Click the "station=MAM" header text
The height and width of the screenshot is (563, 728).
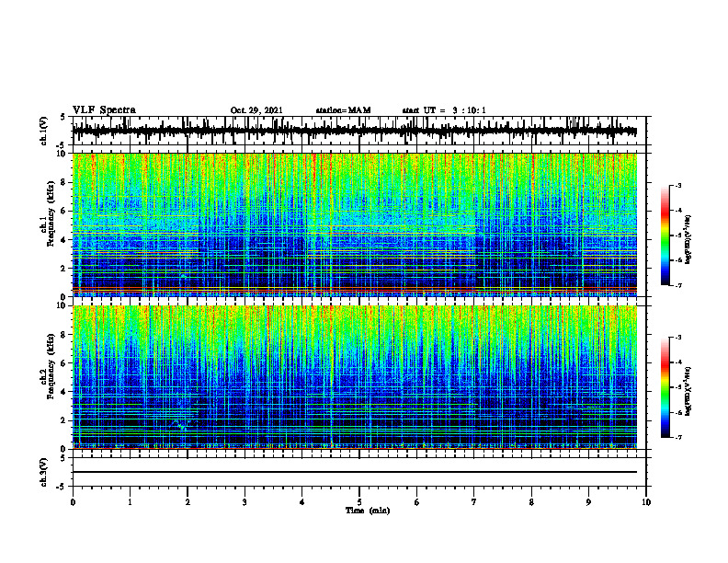pyautogui.click(x=343, y=110)
